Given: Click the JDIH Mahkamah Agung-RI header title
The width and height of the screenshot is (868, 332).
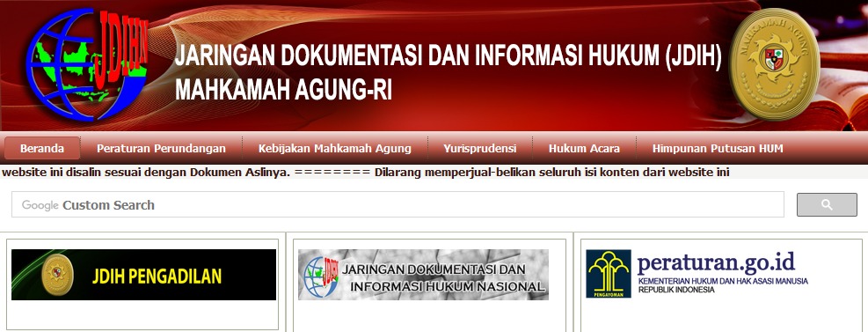Looking at the screenshot, I should pyautogui.click(x=449, y=73).
